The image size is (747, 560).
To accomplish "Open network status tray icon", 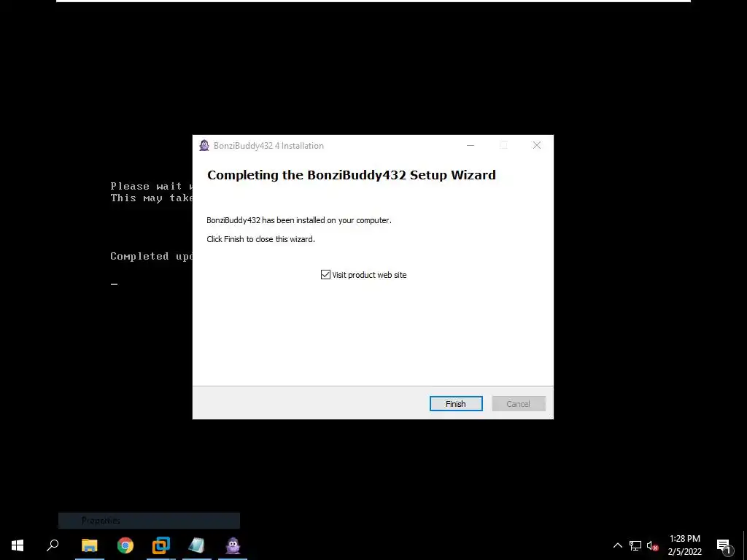I will click(635, 545).
